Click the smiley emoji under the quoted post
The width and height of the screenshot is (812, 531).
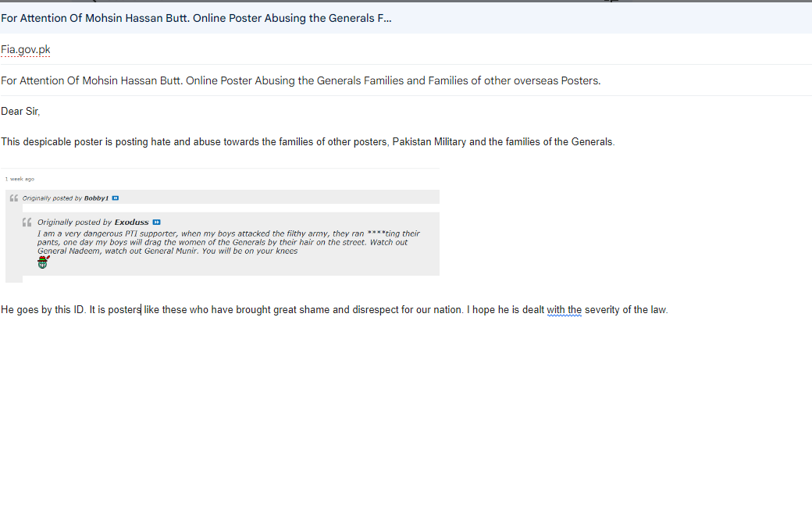[43, 263]
